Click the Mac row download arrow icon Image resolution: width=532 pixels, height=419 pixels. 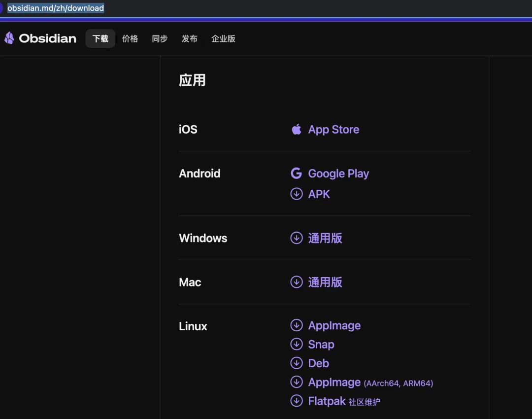(x=297, y=282)
